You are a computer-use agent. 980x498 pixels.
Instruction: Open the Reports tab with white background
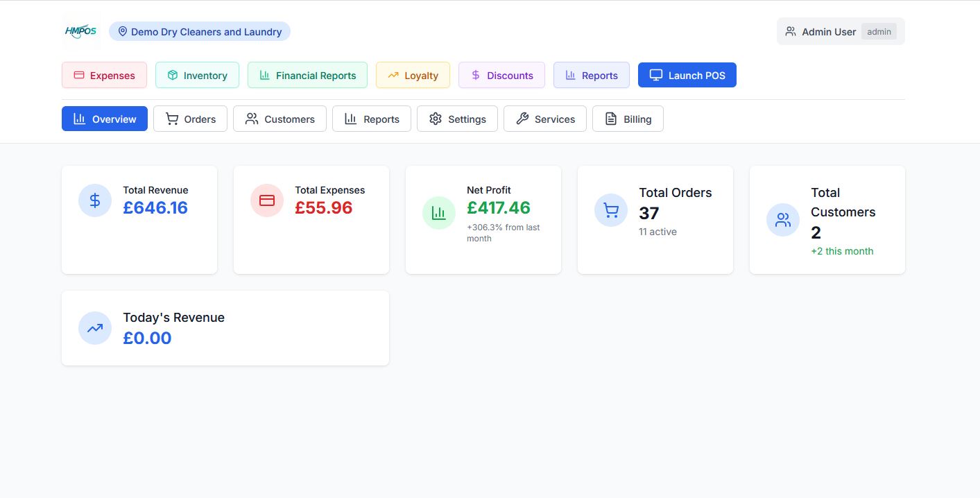coord(372,119)
